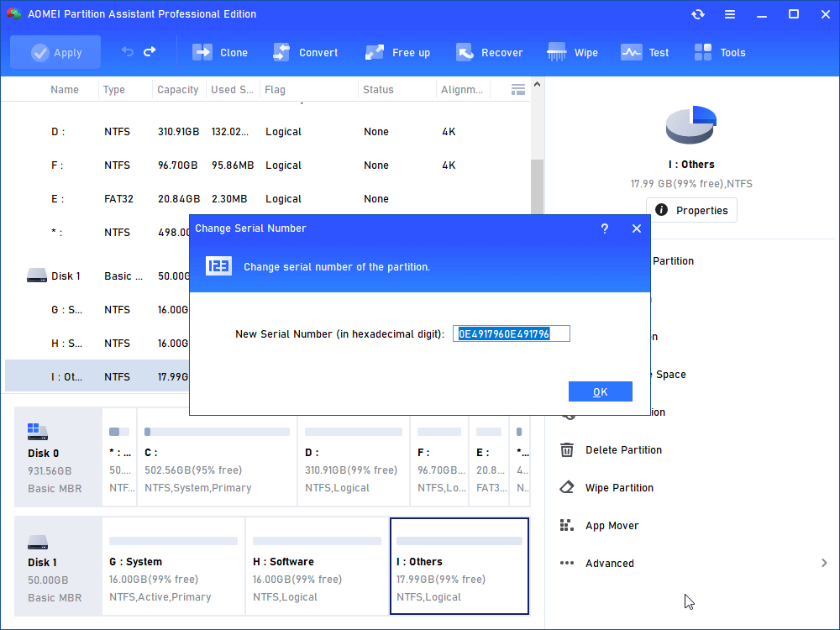
Task: Select the New Serial Number input field
Action: pos(511,333)
